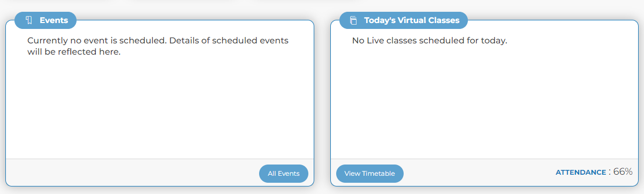The width and height of the screenshot is (644, 194).
Task: Click the blank body of the Events card
Action: 160,107
